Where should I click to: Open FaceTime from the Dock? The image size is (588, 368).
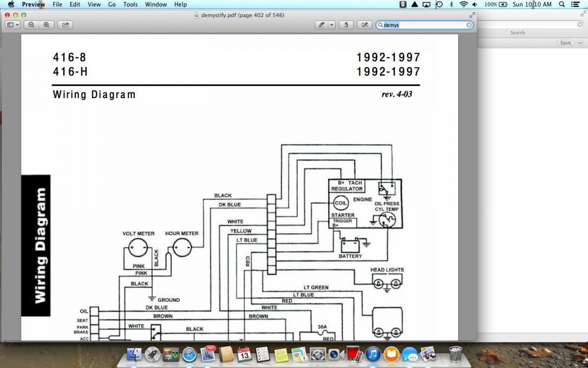(x=336, y=354)
